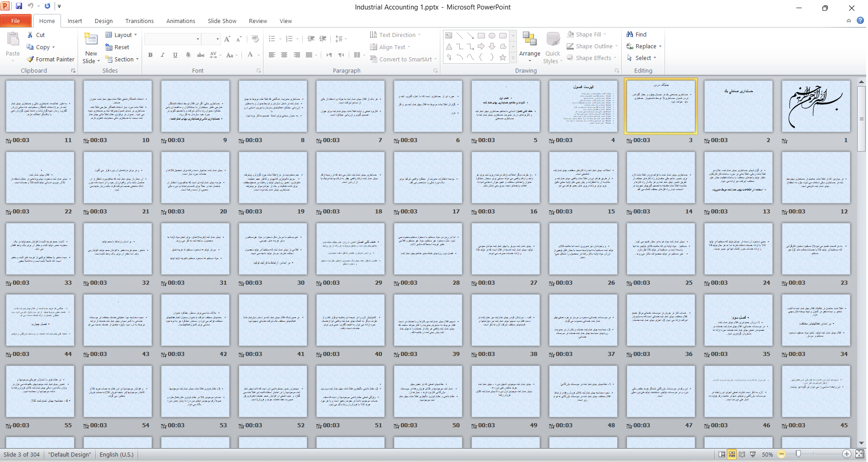Open the Layout dropdown

pos(121,35)
